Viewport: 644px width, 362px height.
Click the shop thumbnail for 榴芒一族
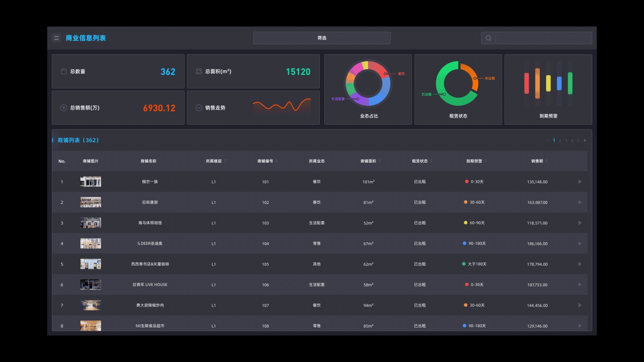(x=91, y=181)
